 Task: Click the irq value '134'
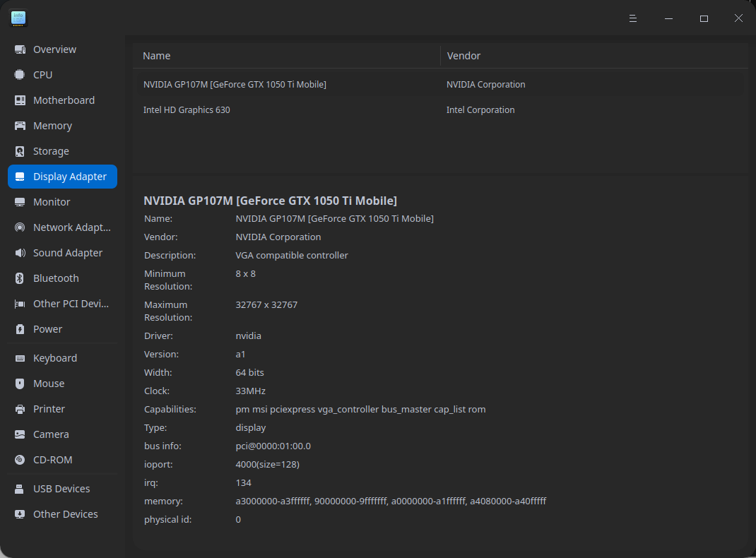[244, 483]
